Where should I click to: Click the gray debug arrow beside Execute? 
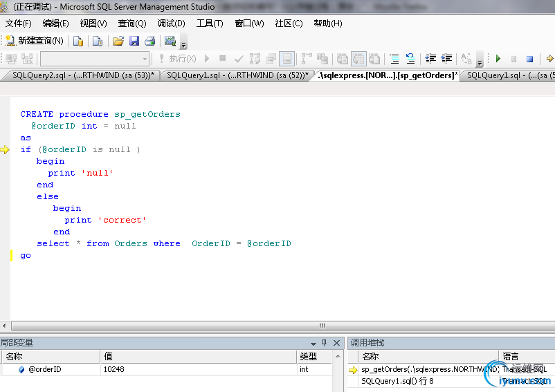(207, 59)
